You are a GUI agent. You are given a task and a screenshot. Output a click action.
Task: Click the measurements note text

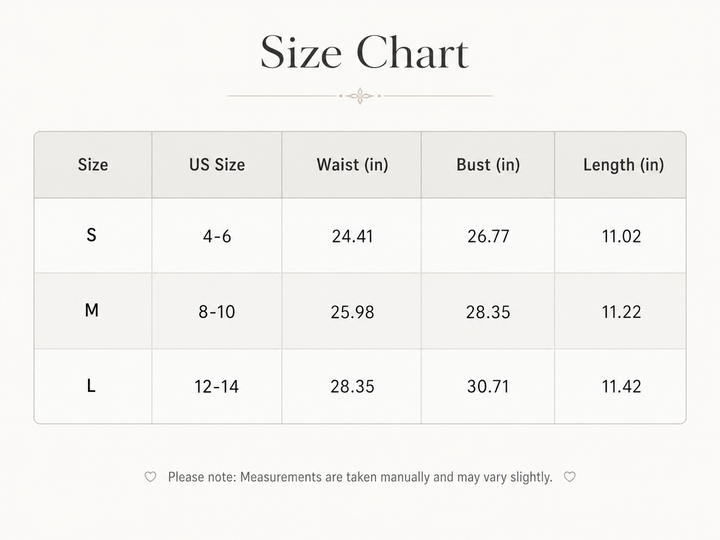360,477
